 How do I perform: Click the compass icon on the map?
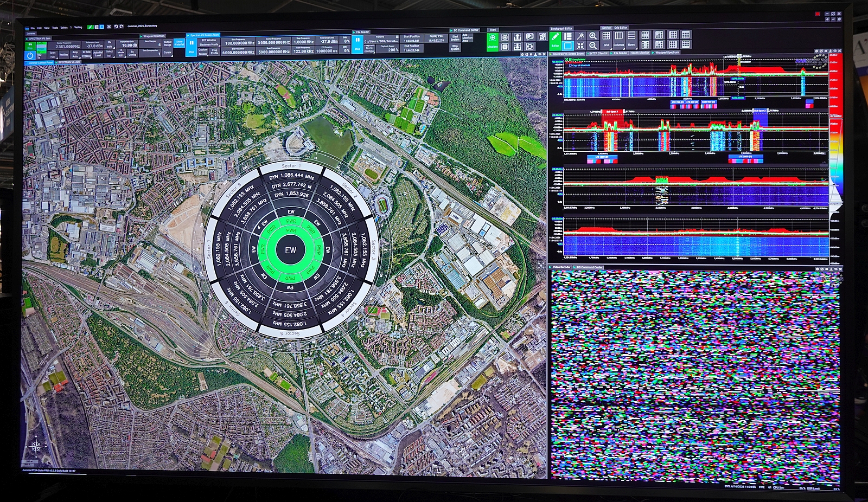[36, 447]
